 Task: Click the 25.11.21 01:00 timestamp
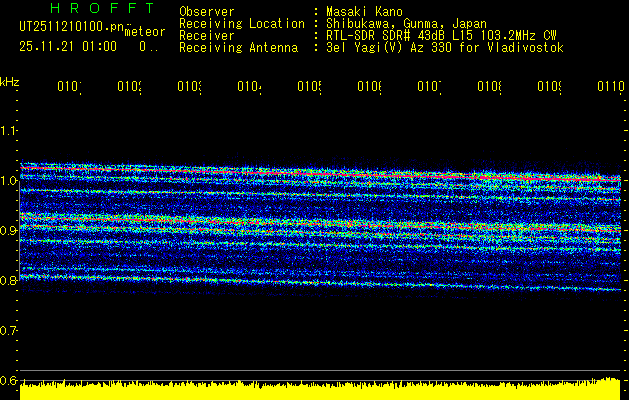pos(68,46)
